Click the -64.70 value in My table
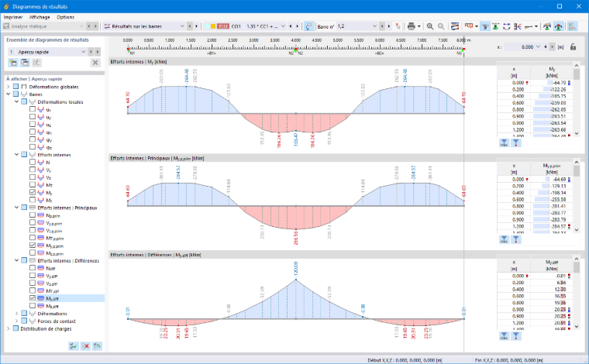This screenshot has width=589, height=364. coord(559,83)
